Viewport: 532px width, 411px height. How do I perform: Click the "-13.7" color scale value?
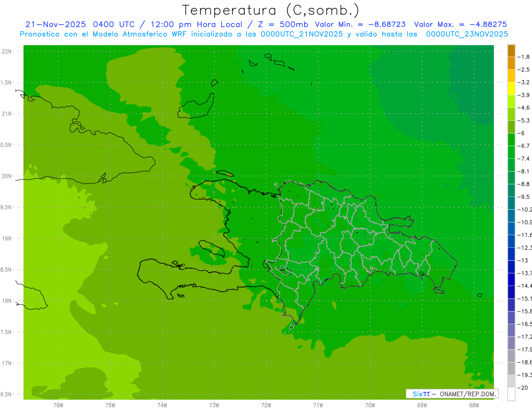pos(525,273)
